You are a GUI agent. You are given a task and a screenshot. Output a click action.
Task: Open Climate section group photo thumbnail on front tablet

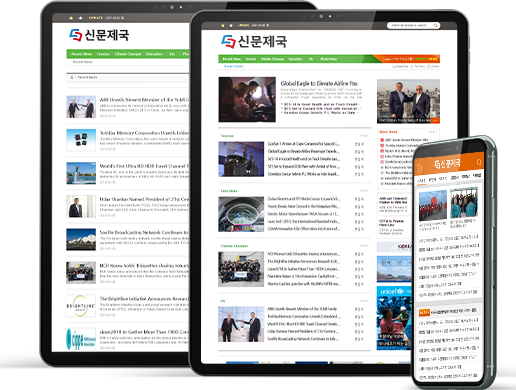point(241,269)
